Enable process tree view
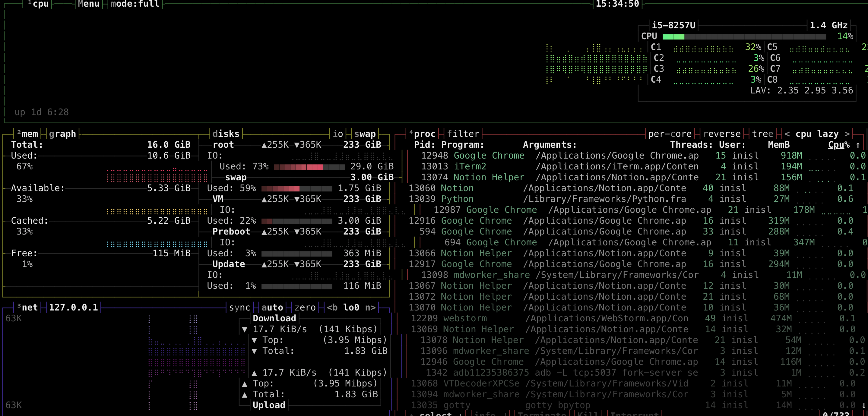 pos(762,134)
